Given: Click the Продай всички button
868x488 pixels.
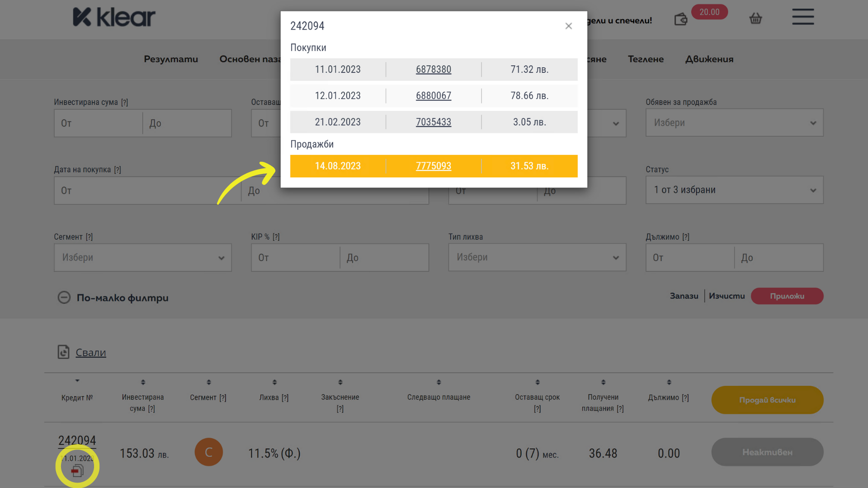Looking at the screenshot, I should pos(767,400).
